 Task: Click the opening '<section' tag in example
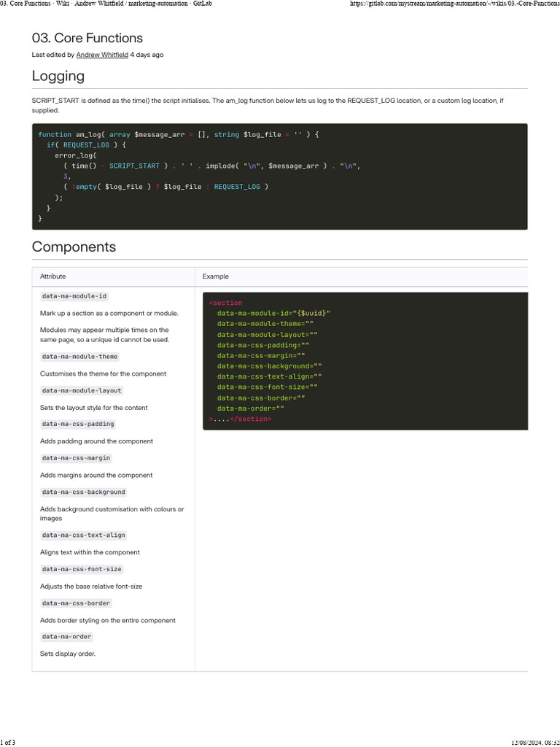(x=225, y=303)
